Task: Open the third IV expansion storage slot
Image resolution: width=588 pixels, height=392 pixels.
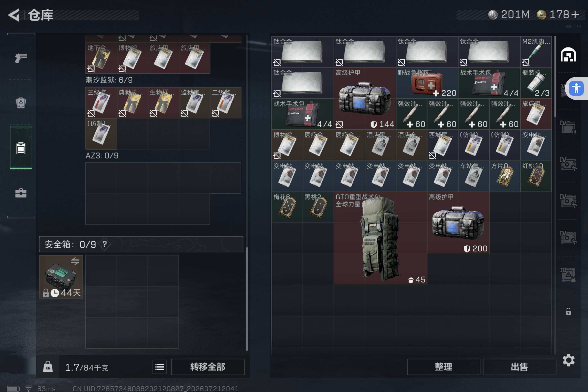Action: point(568,201)
